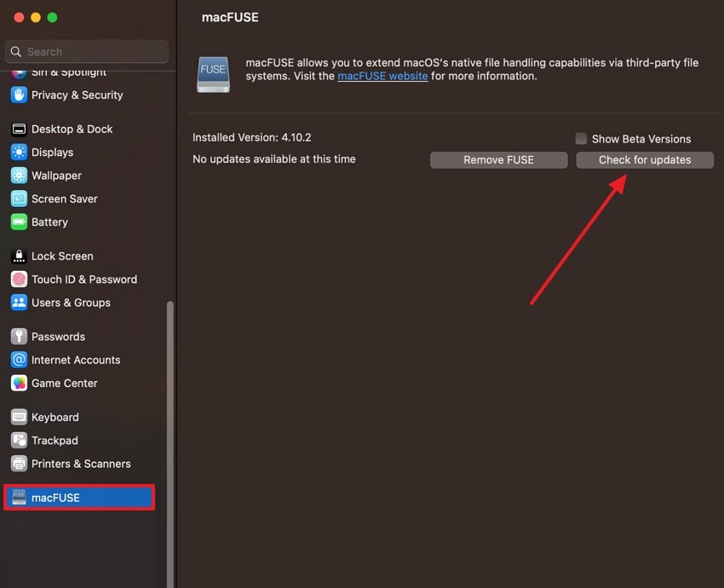This screenshot has height=588, width=724.
Task: Select Screen Saver in sidebar
Action: pos(65,199)
